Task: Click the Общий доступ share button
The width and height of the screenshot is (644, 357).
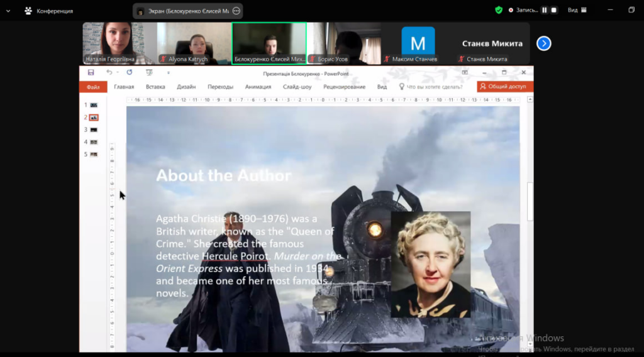Action: click(x=505, y=87)
